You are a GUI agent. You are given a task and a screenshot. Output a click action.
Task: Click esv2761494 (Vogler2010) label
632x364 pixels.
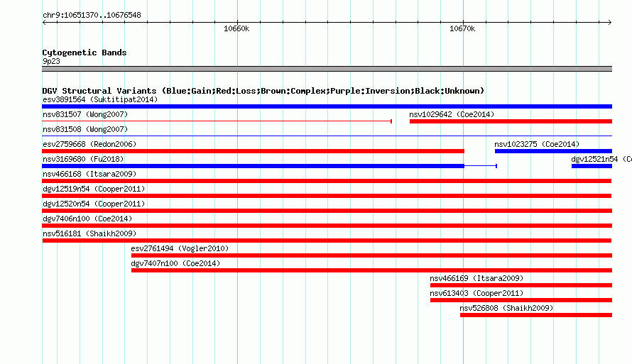click(180, 248)
